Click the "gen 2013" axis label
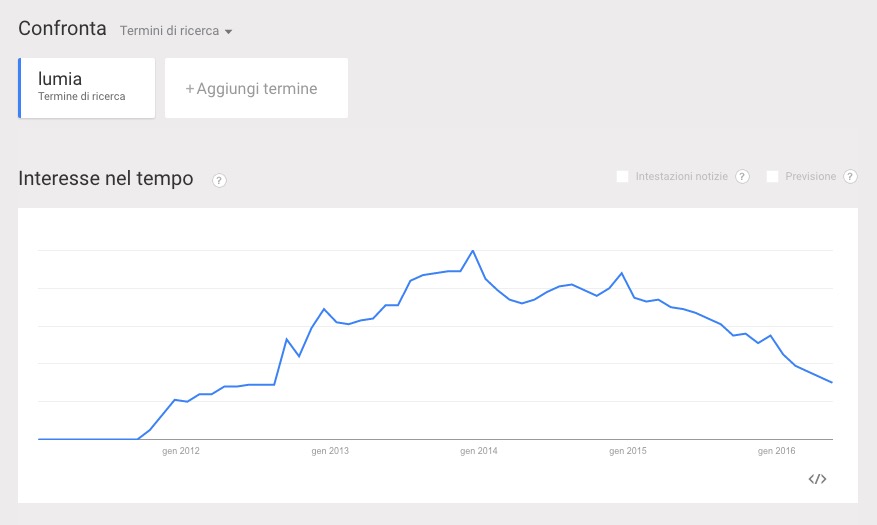This screenshot has height=525, width=877. click(330, 451)
